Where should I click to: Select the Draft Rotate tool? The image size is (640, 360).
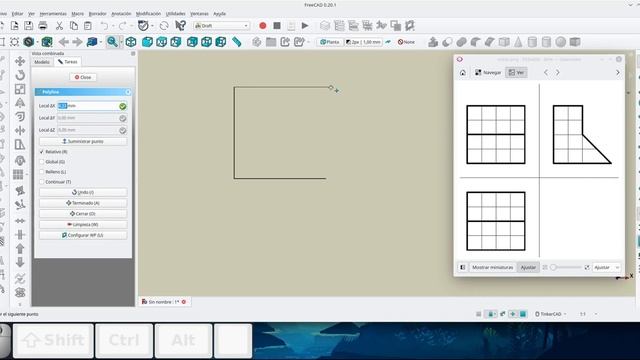click(20, 75)
